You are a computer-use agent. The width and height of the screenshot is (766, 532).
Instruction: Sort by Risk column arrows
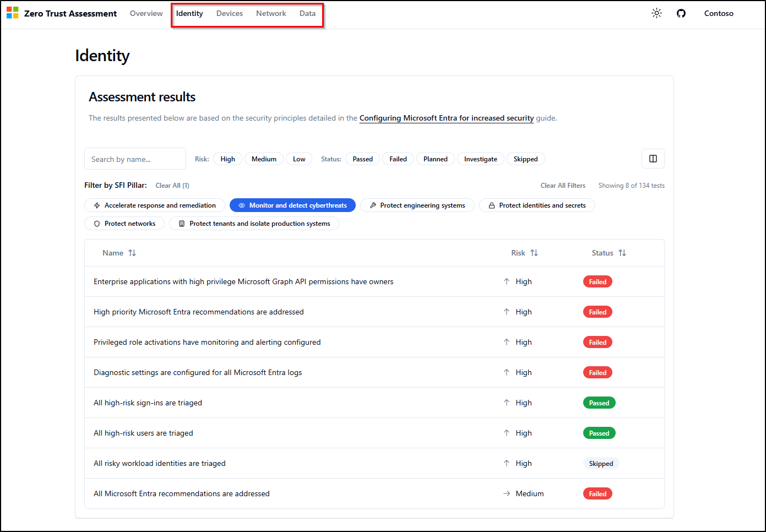pos(534,253)
